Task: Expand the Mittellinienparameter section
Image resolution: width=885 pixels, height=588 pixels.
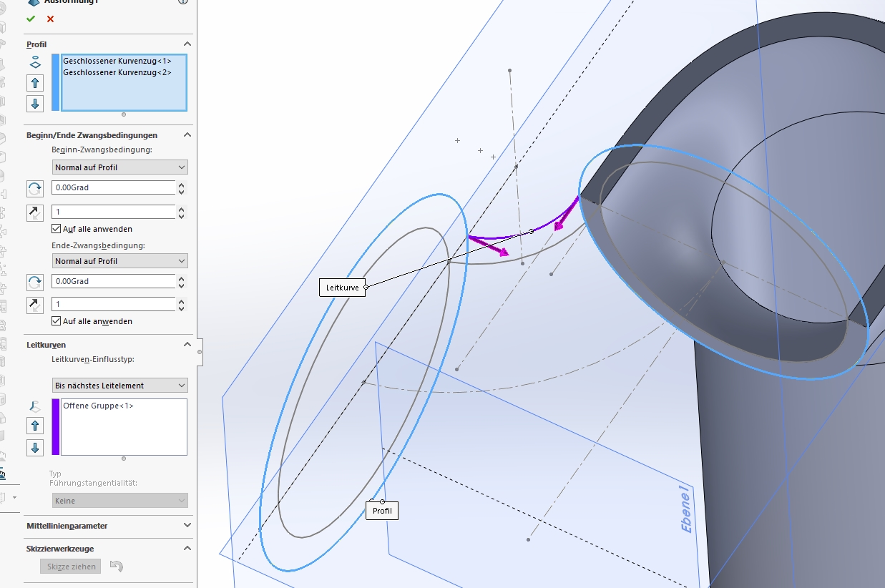Action: (x=187, y=526)
